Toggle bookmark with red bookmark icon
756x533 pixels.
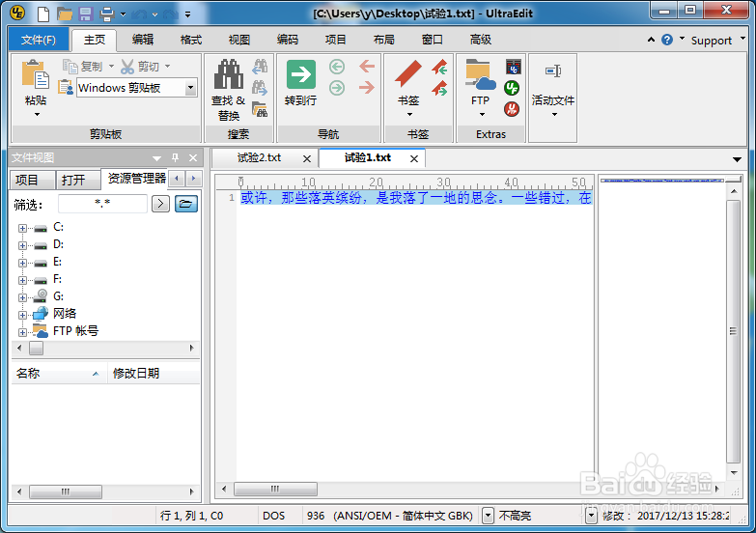408,73
